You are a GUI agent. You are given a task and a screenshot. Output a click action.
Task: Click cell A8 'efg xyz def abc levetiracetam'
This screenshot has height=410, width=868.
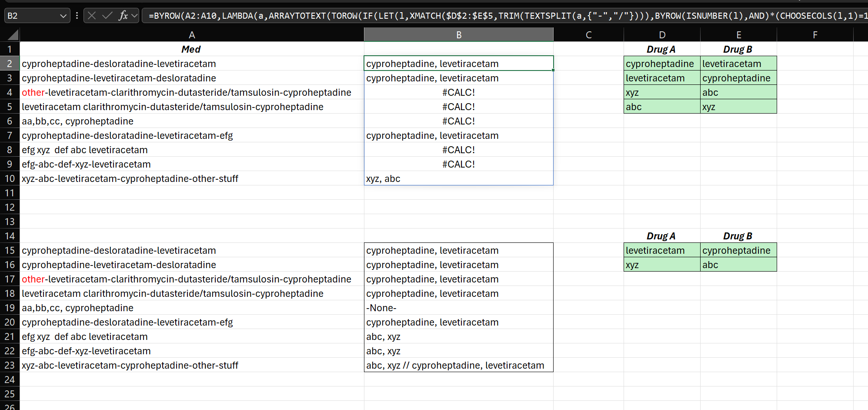(192, 150)
